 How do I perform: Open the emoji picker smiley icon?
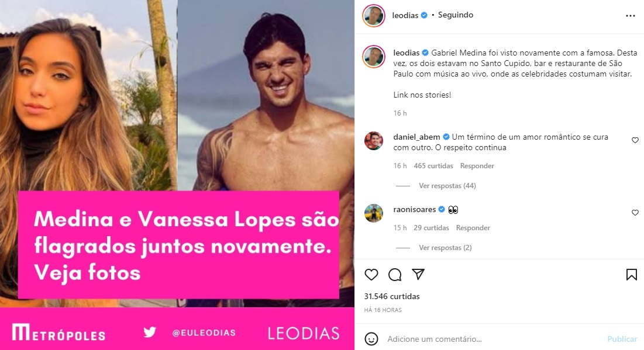point(371,339)
